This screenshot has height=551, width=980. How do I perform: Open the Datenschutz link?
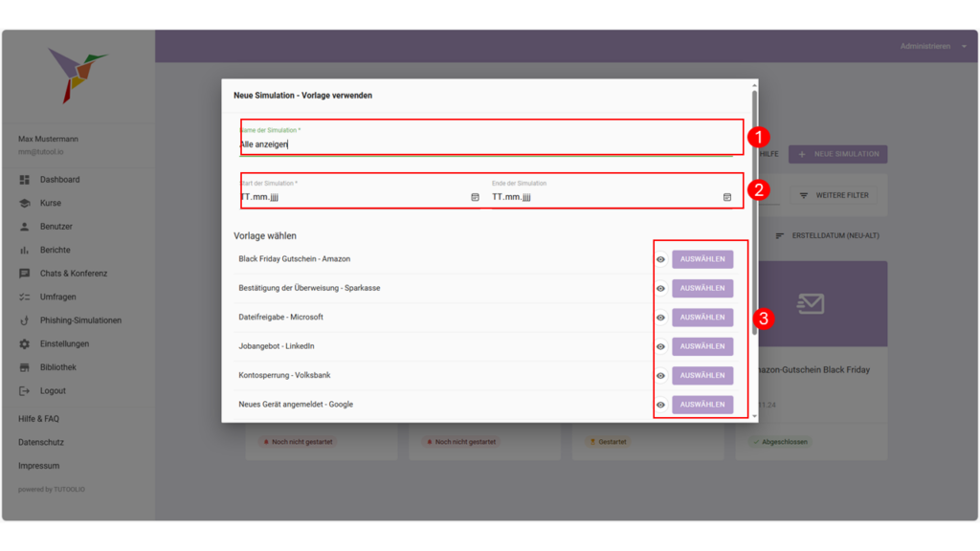click(41, 442)
